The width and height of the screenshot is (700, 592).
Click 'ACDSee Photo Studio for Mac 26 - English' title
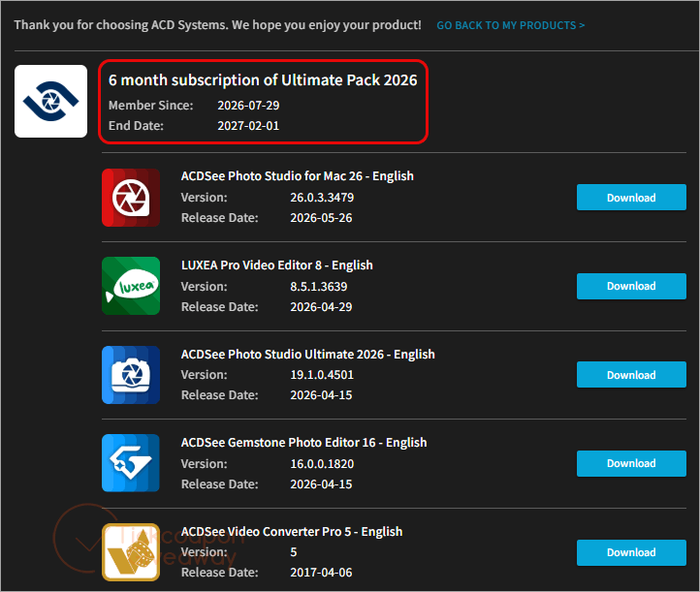(x=298, y=176)
